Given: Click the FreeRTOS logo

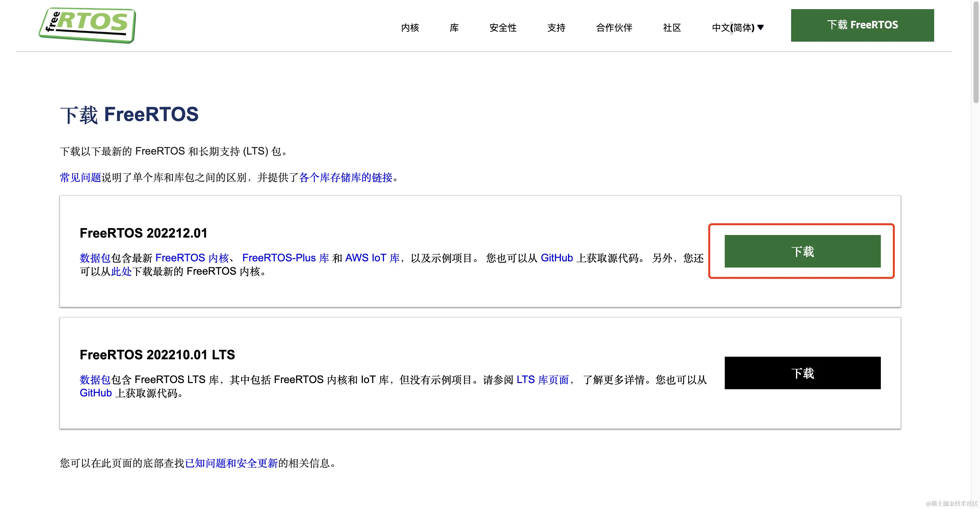Looking at the screenshot, I should [87, 25].
